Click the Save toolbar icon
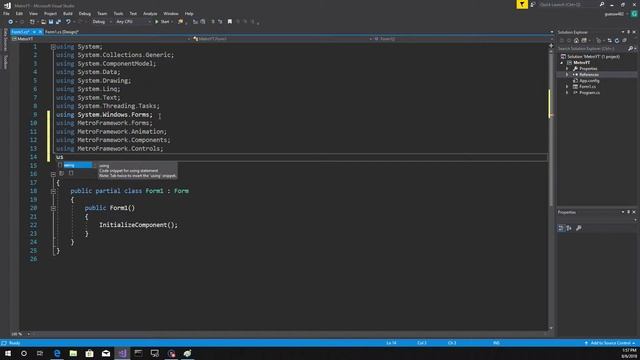 point(51,22)
